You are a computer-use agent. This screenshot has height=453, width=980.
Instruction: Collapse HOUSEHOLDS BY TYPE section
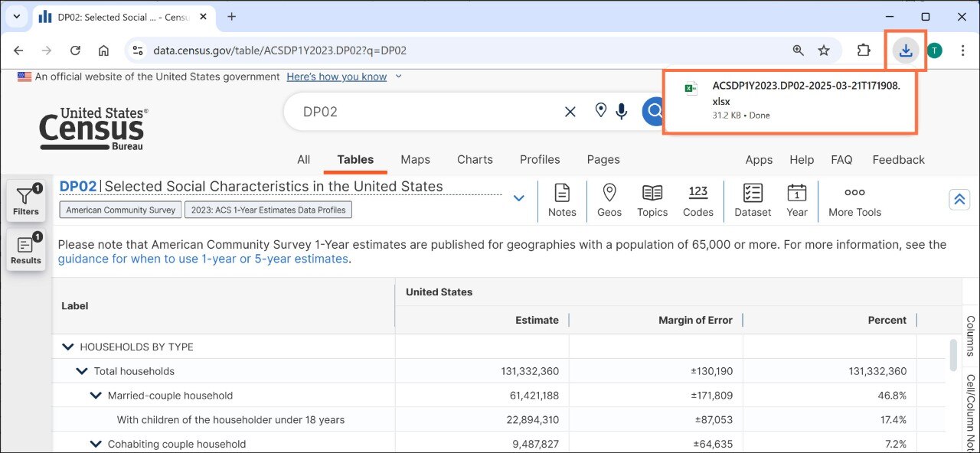pyautogui.click(x=68, y=347)
